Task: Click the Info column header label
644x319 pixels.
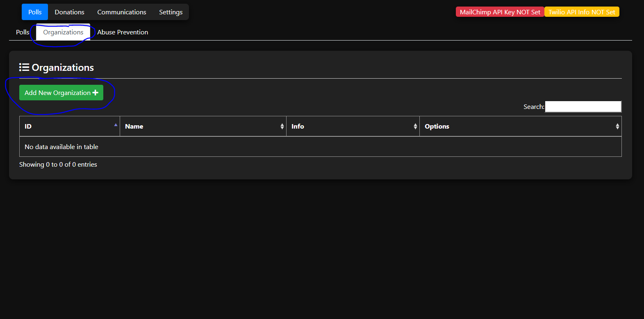Action: [x=298, y=127]
